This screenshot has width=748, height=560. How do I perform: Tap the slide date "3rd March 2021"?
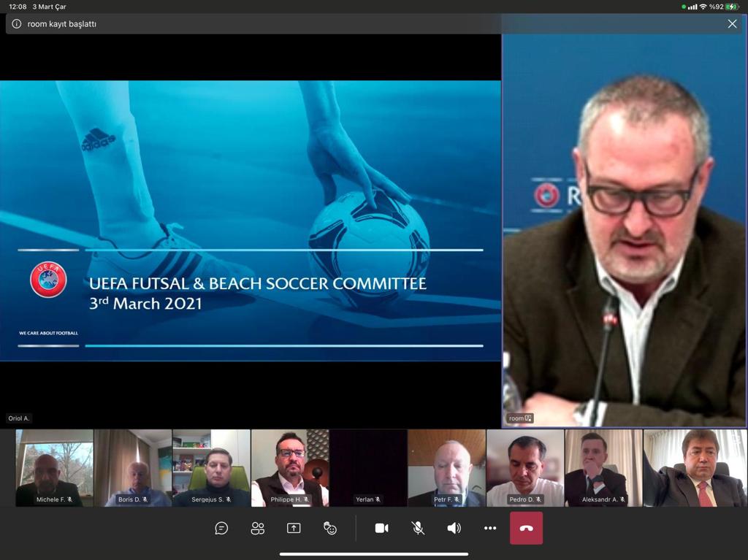point(145,304)
